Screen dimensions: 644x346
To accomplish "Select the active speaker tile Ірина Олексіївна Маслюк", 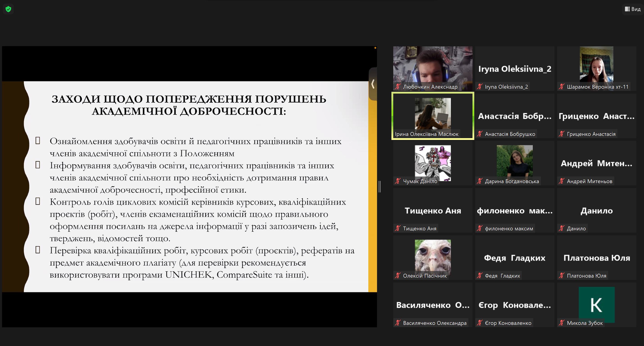I will (x=433, y=116).
